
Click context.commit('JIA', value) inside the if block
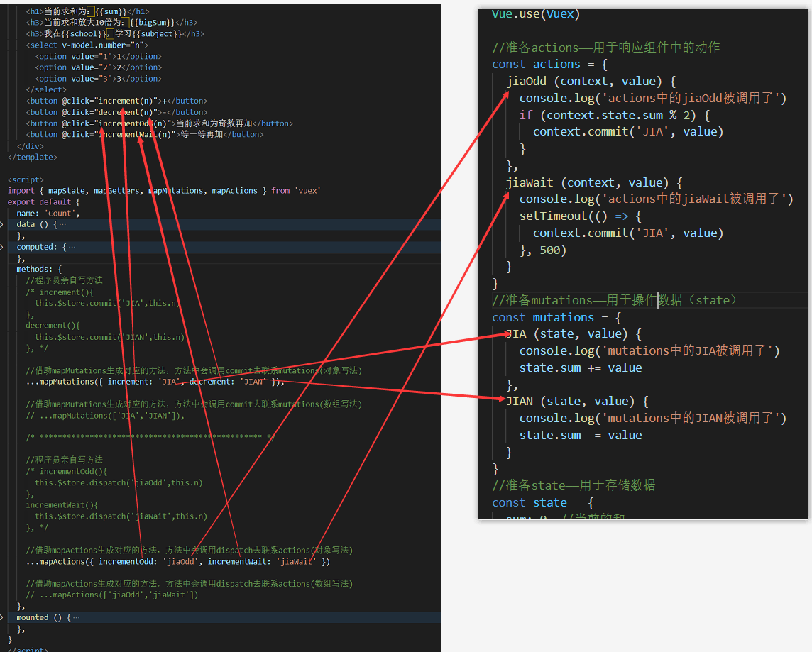point(628,132)
